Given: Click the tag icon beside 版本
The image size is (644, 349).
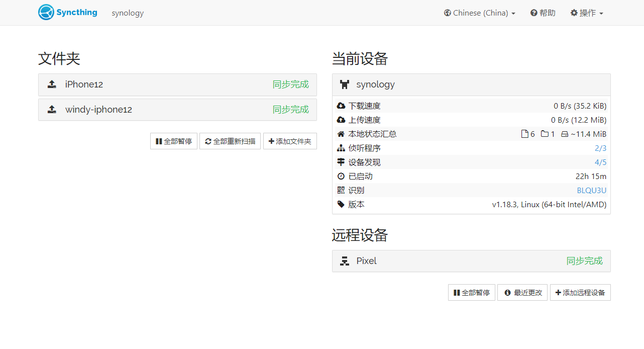Looking at the screenshot, I should [341, 204].
